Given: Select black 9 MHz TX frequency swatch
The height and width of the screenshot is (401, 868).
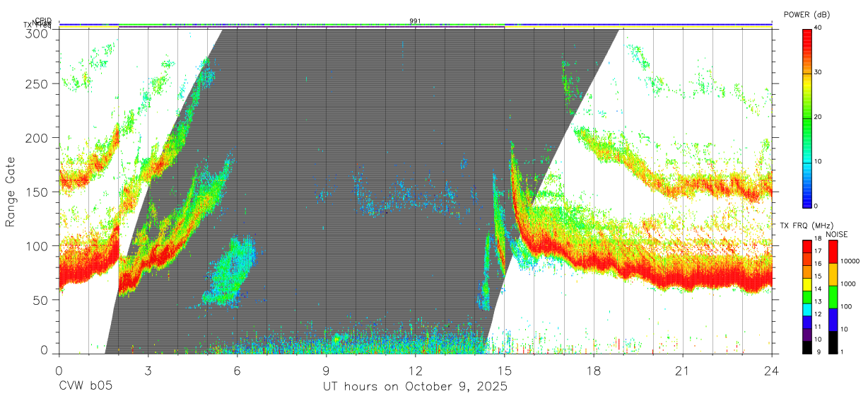Looking at the screenshot, I should coord(808,347).
